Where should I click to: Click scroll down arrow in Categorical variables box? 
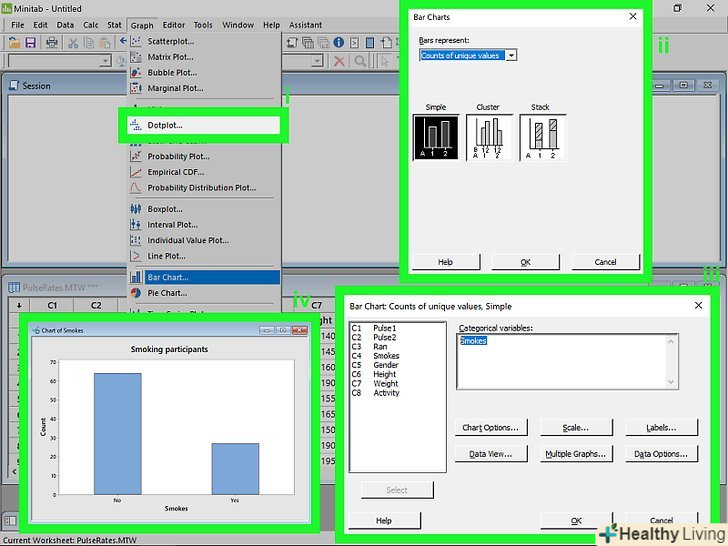coord(670,382)
